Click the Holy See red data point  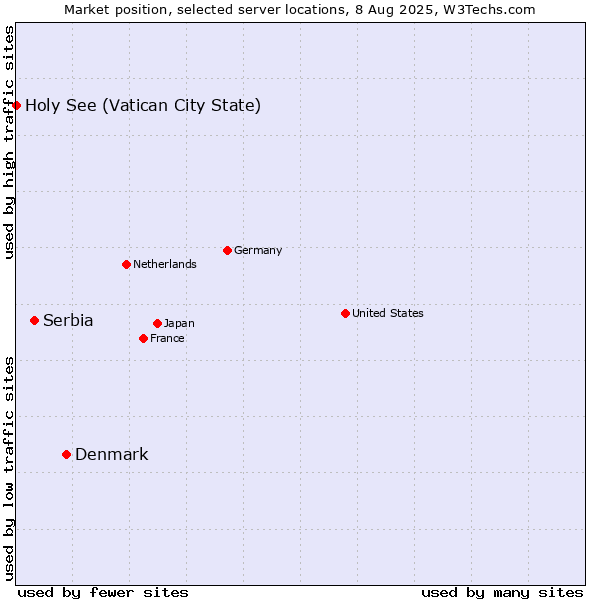click(x=16, y=105)
